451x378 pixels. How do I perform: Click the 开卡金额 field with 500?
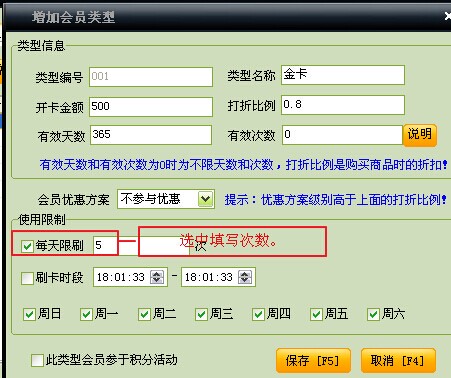point(151,107)
